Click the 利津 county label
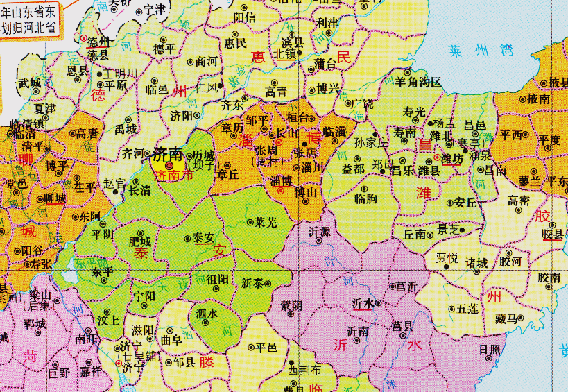 (327, 23)
